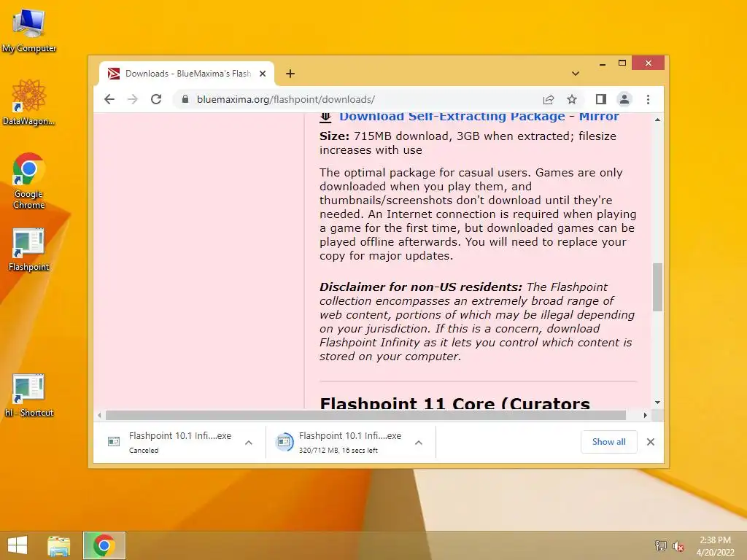The image size is (747, 560).
Task: Click Chrome icon in the taskbar
Action: coord(104,545)
